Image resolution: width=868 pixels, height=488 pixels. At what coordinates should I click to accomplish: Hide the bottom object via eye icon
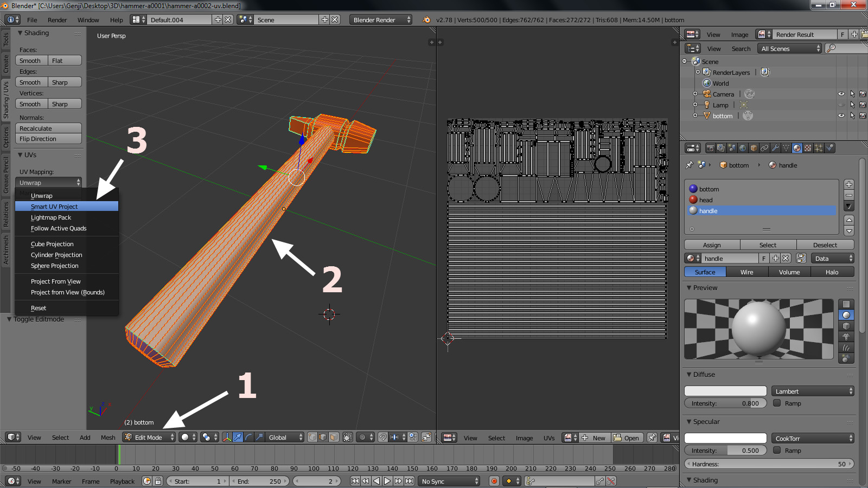click(841, 115)
